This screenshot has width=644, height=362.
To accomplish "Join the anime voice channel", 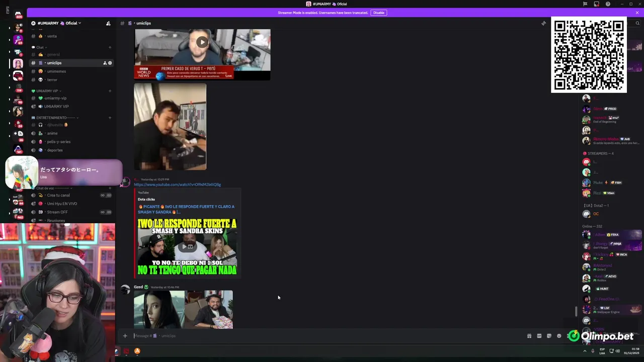I will [70, 133].
